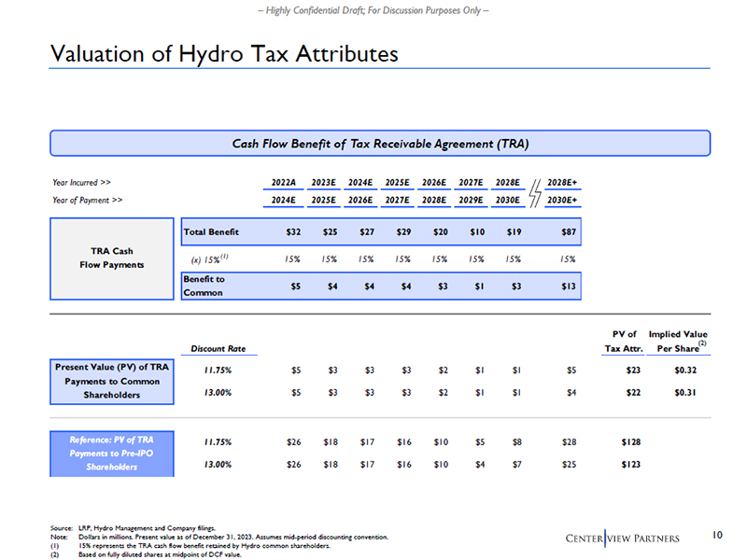Screen dimensions: 747x560
Task: Select the Reference PV Pre-IPO Shareholders box
Action: coord(111,453)
